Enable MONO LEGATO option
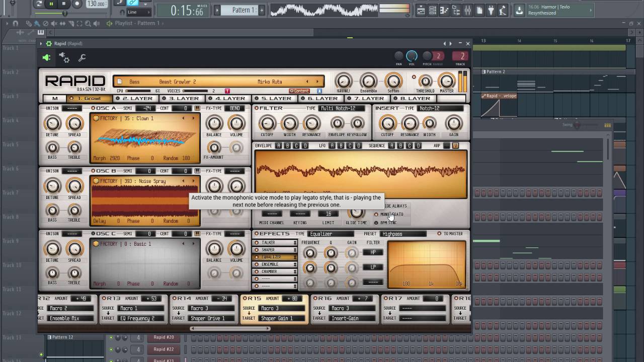The height and width of the screenshot is (362, 644). [x=376, y=215]
